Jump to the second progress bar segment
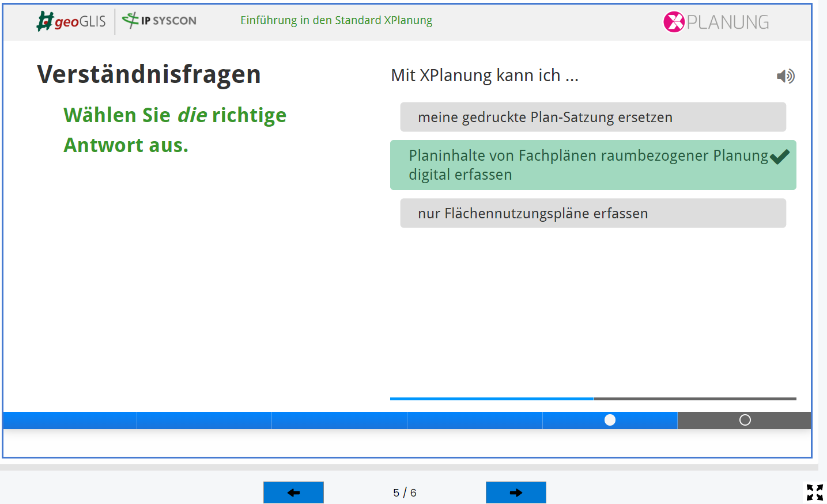The height and width of the screenshot is (504, 827). 204,420
